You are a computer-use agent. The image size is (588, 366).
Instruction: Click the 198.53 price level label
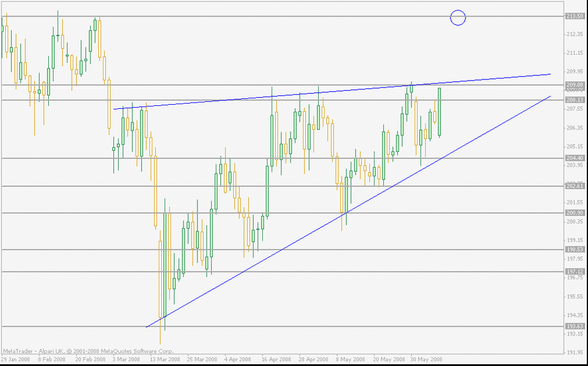pyautogui.click(x=574, y=249)
